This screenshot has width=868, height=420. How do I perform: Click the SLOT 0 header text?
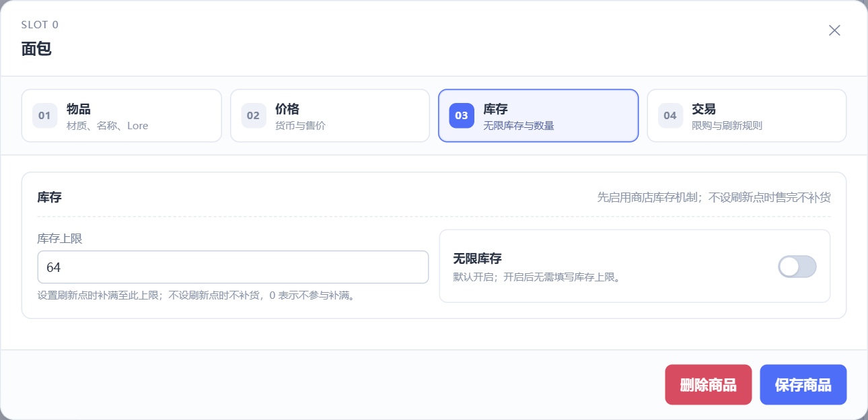click(x=40, y=25)
